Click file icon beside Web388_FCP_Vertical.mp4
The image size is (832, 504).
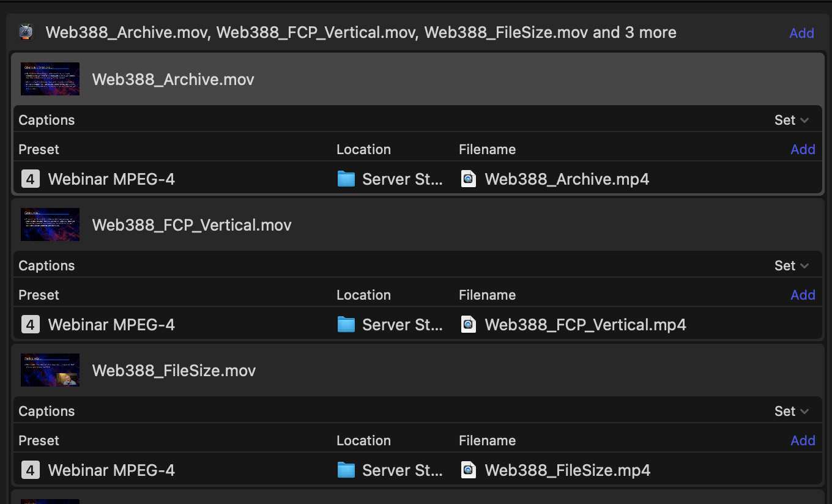pos(469,324)
